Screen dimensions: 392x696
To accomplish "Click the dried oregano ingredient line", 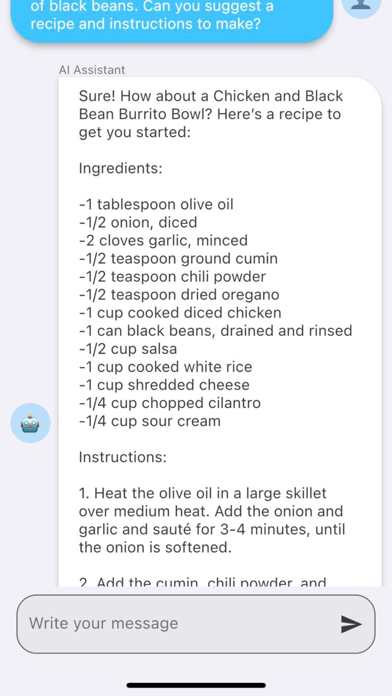I will pyautogui.click(x=179, y=294).
